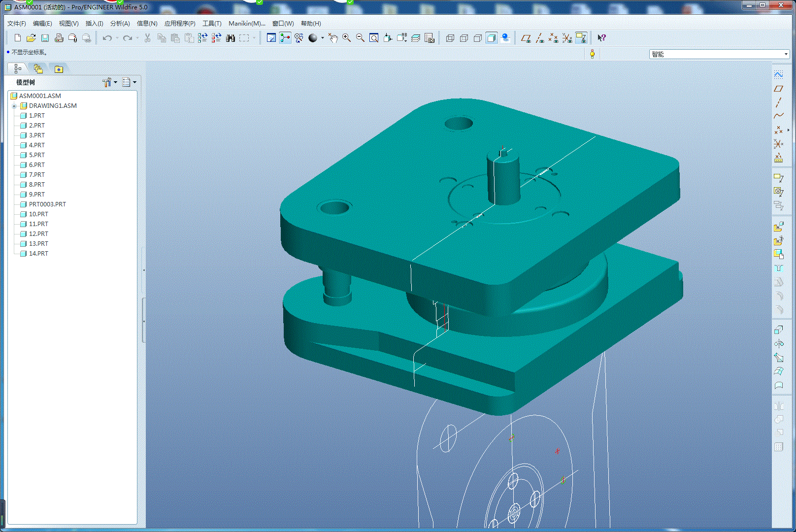Click the What's This help cursor icon
796x532 pixels.
tap(601, 38)
